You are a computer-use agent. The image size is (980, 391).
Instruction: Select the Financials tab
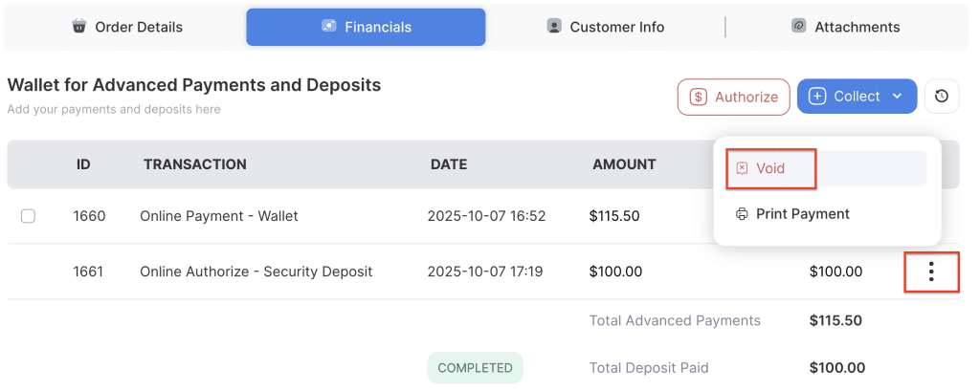pyautogui.click(x=366, y=27)
